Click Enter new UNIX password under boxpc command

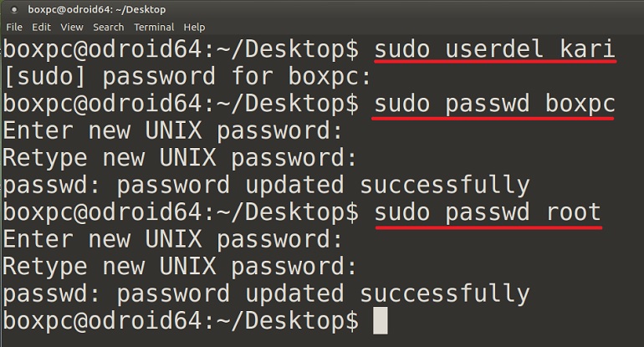(172, 131)
